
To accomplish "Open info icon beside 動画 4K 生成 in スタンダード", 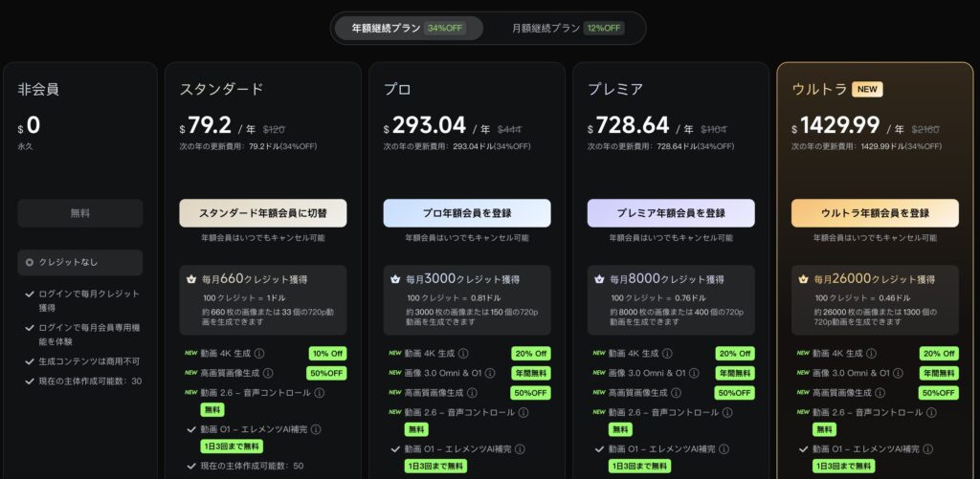I will tap(257, 354).
